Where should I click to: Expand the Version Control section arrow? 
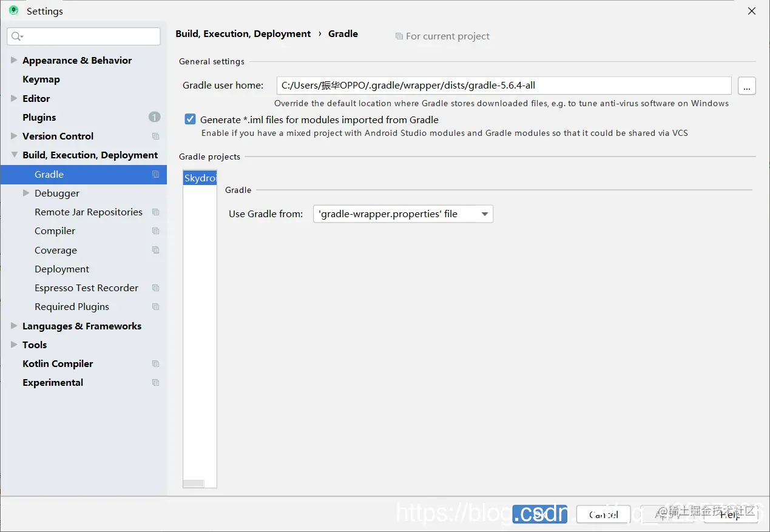[x=14, y=136]
